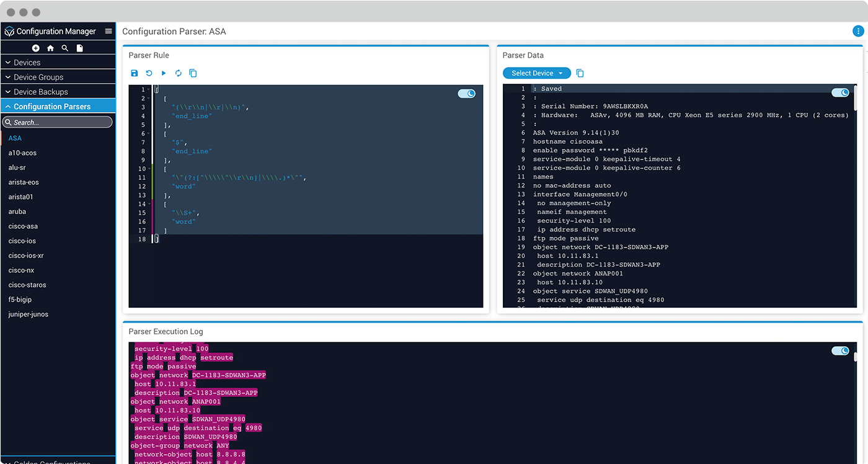The width and height of the screenshot is (868, 464).
Task: Toggle dark mode in Parser Rule editor
Action: (x=466, y=94)
